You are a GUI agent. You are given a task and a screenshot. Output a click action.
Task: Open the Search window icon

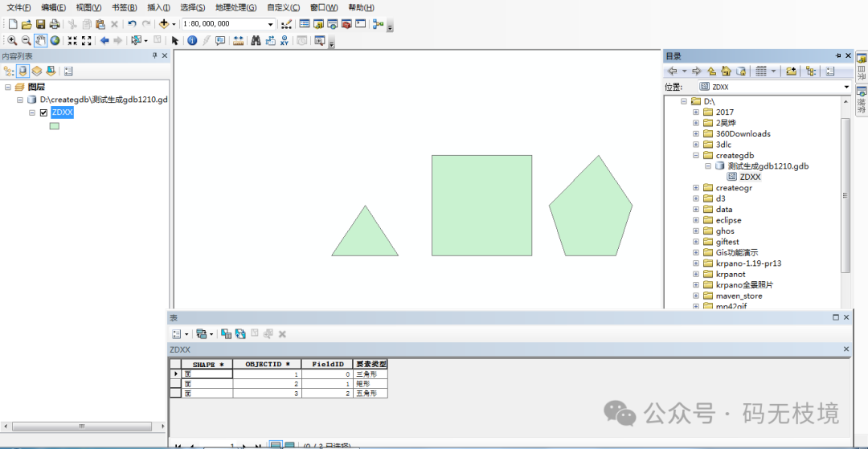332,24
